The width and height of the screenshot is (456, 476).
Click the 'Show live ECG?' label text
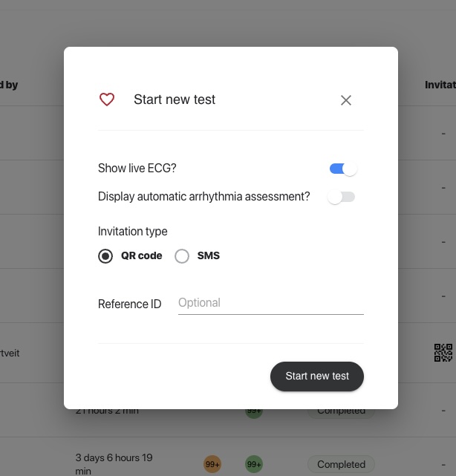click(x=137, y=168)
